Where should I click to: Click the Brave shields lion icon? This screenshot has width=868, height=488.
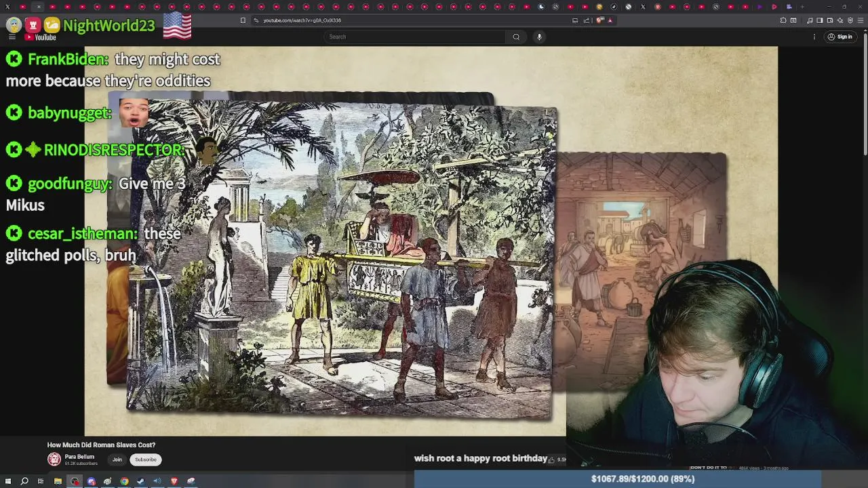click(x=600, y=20)
